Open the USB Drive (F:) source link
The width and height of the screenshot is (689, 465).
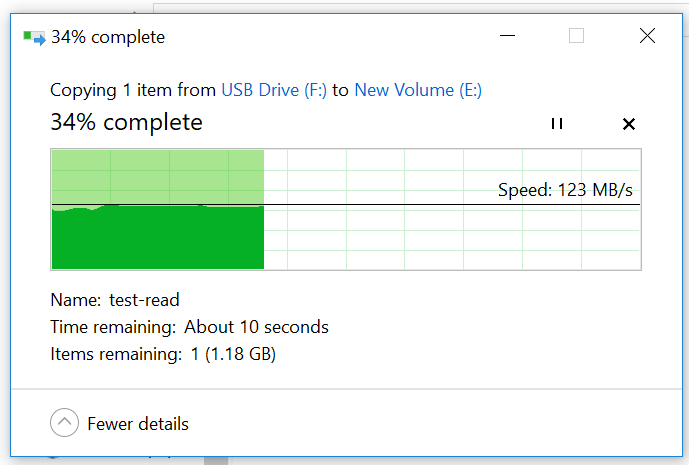(274, 90)
